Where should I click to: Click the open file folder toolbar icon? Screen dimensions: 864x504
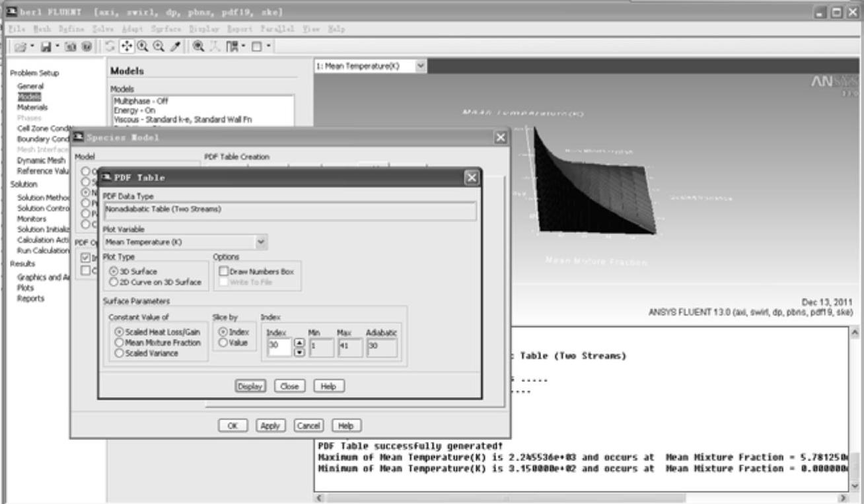(20, 47)
